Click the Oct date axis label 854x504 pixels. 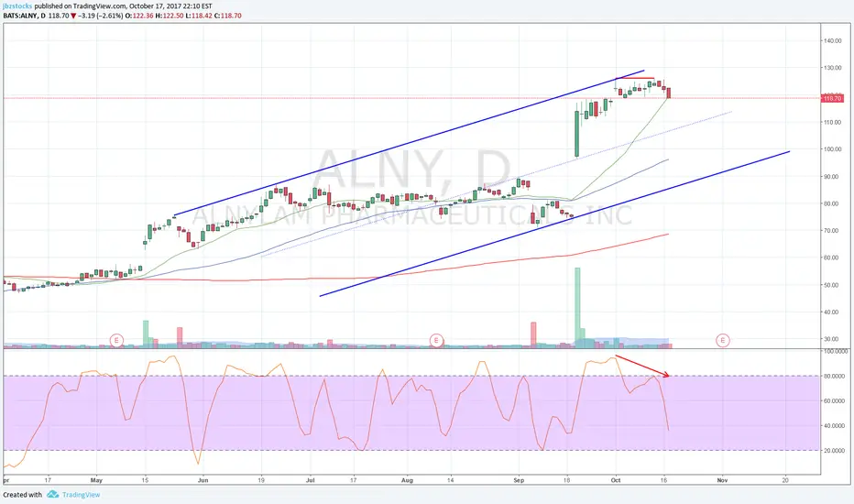click(x=616, y=480)
